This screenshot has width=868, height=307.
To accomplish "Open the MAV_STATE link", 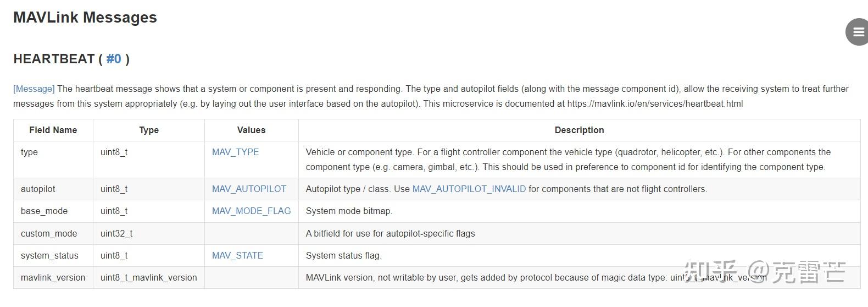I will click(x=237, y=255).
